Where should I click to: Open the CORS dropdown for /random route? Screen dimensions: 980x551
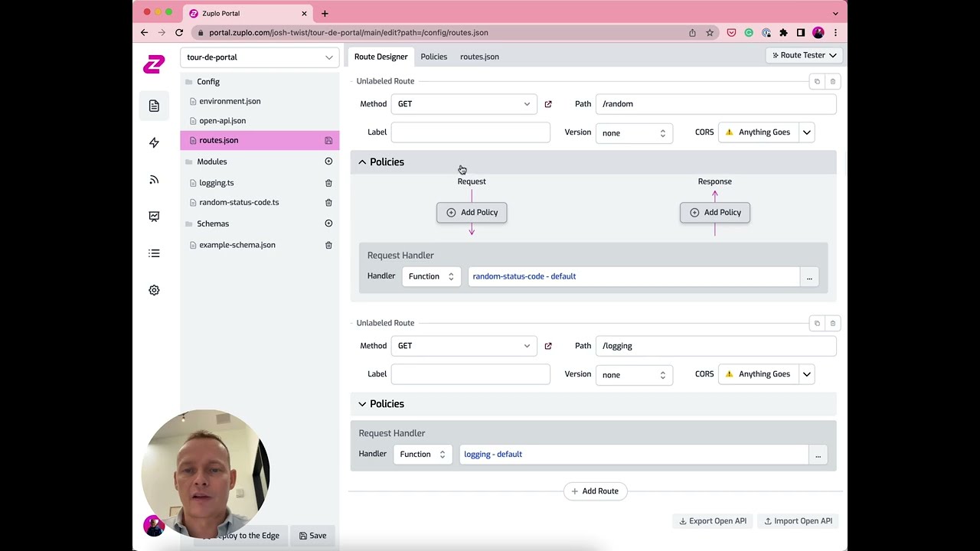[806, 132]
